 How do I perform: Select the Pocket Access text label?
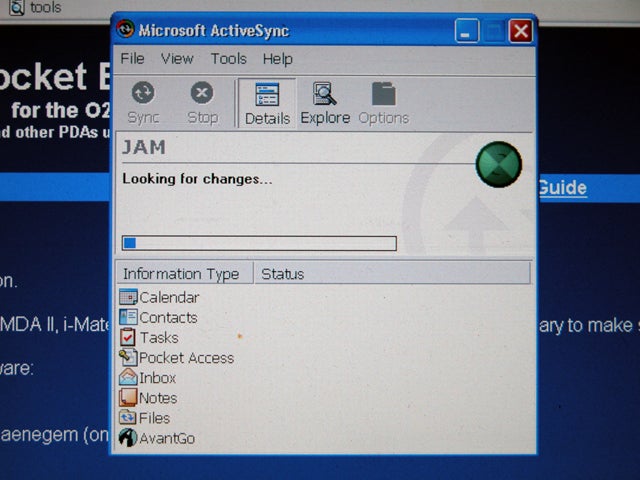[187, 358]
